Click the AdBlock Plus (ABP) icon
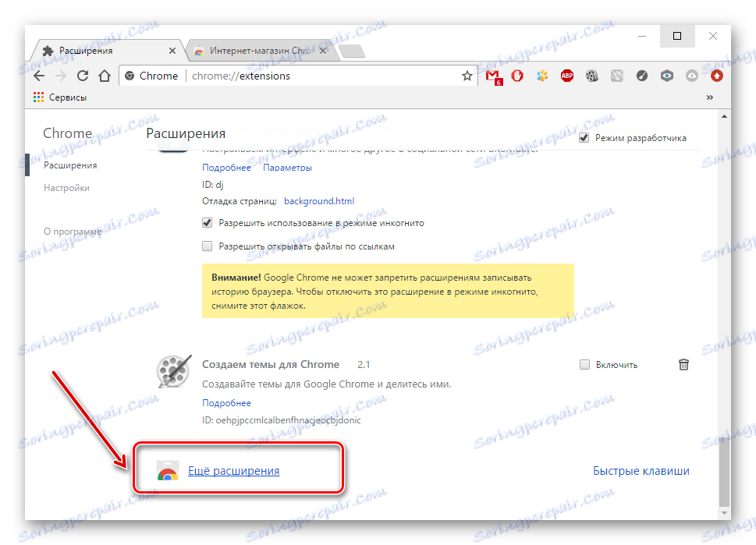Viewport: 756px width, 545px height. pyautogui.click(x=567, y=76)
